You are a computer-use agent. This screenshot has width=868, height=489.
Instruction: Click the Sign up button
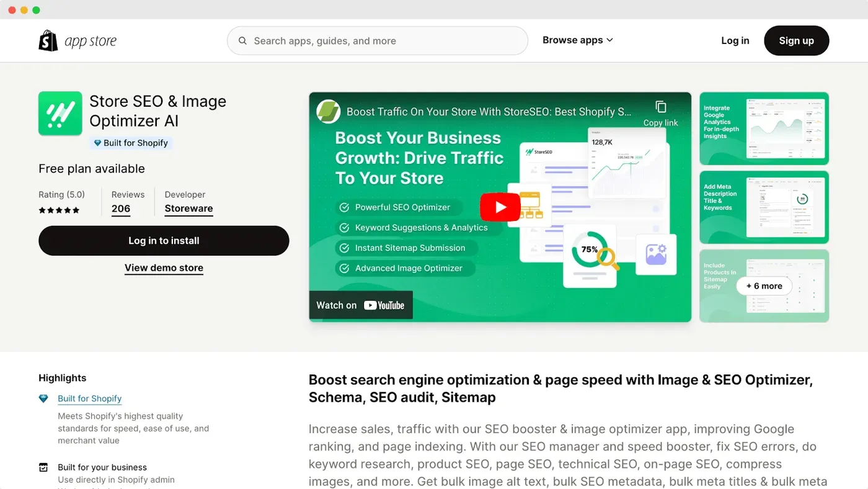coord(796,40)
